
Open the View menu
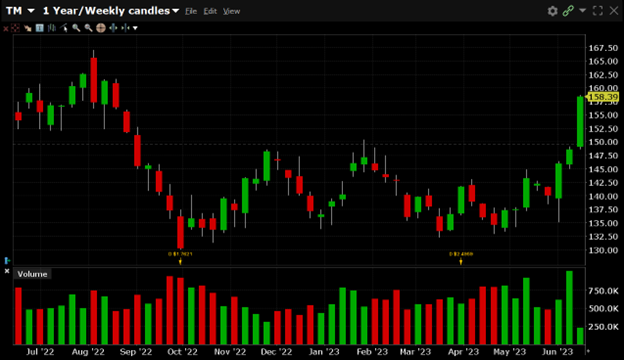point(231,11)
